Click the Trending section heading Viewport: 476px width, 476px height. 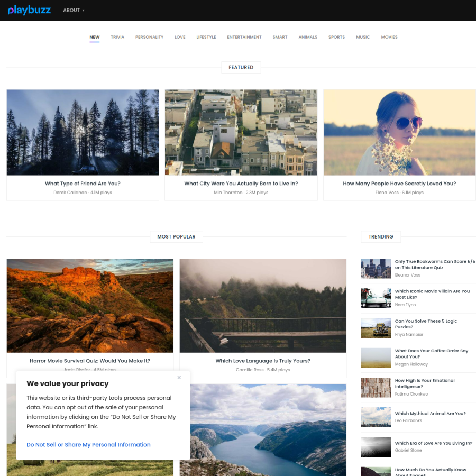coord(381,237)
